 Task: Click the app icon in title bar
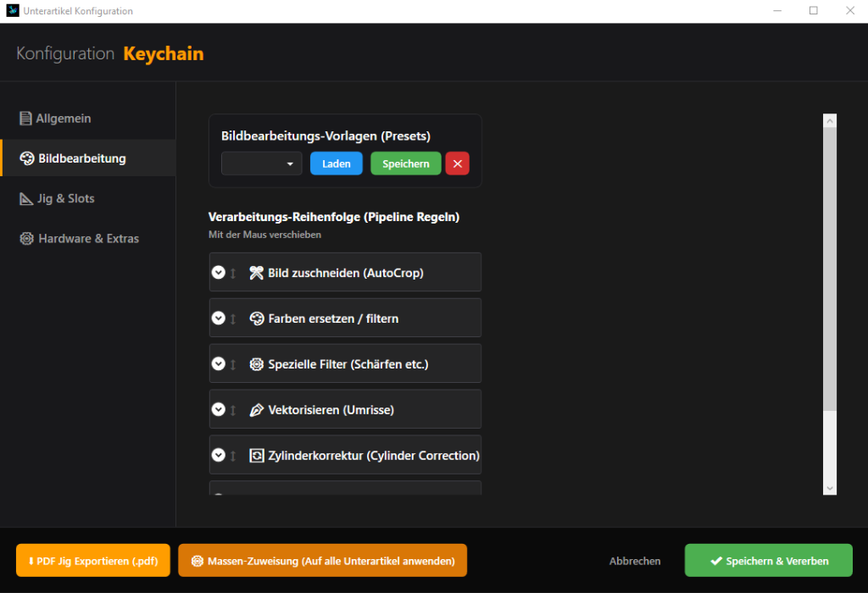(x=12, y=10)
